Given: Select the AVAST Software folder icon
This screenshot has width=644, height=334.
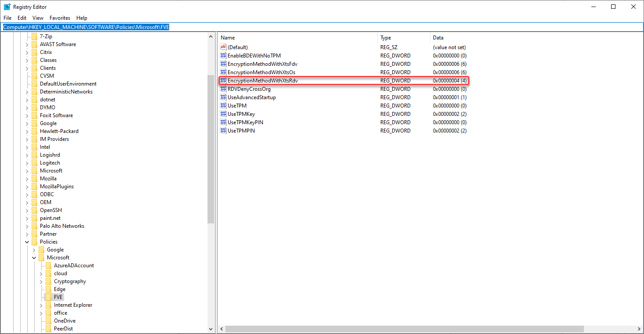Looking at the screenshot, I should (x=34, y=44).
